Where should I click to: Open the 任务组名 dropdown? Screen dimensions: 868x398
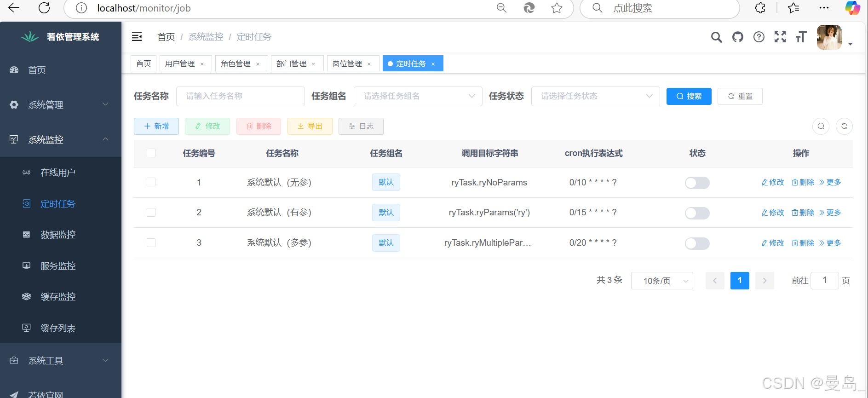(418, 96)
